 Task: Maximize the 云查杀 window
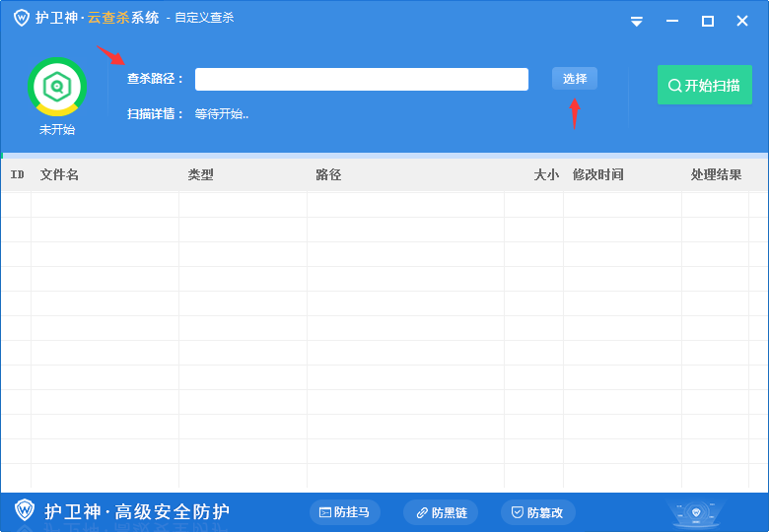pos(707,21)
